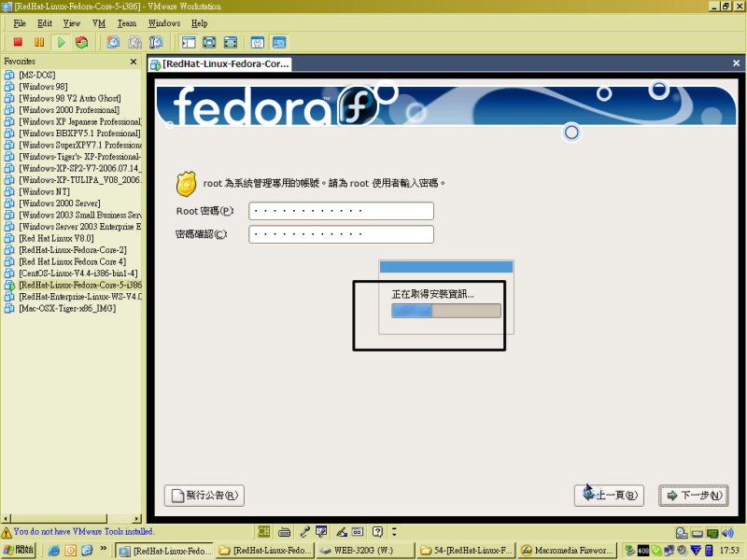This screenshot has width=747, height=560.
Task: Open the File menu
Action: 20,22
